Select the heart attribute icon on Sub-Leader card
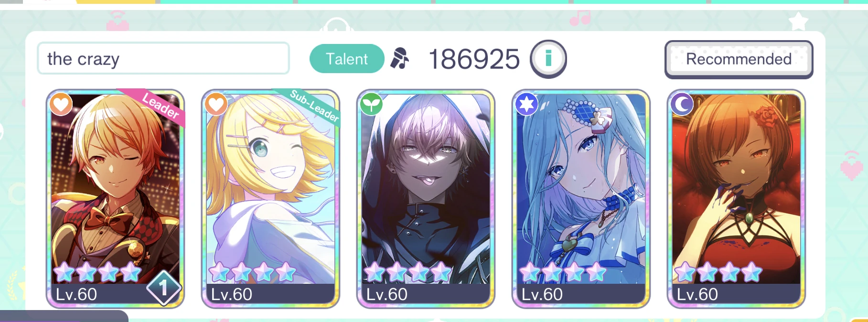The image size is (868, 322). 216,104
